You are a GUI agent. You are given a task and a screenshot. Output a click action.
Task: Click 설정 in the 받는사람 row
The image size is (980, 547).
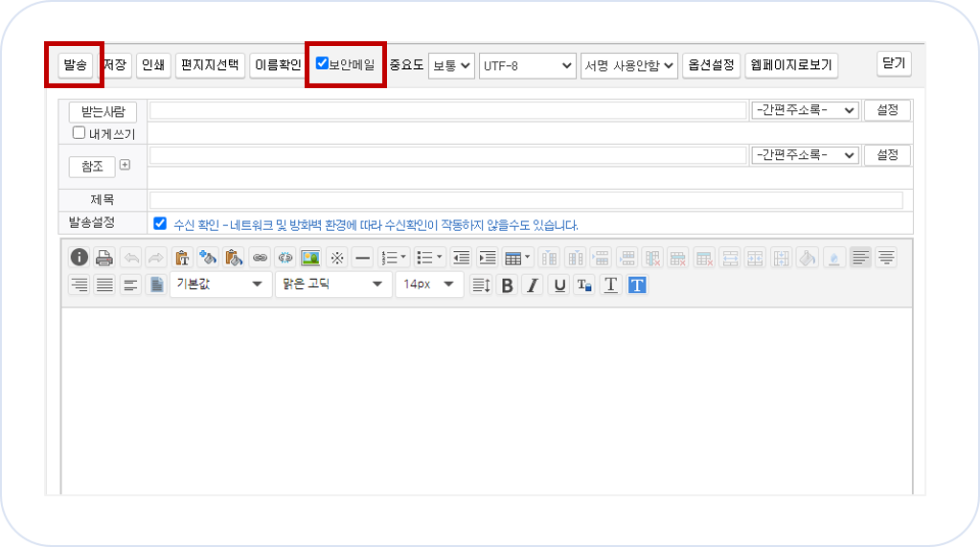[887, 110]
